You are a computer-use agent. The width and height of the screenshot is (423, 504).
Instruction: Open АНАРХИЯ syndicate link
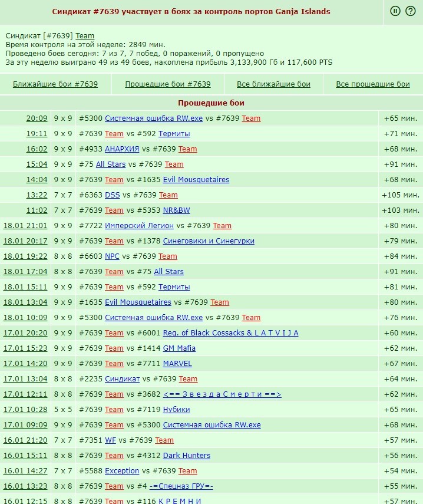(122, 149)
